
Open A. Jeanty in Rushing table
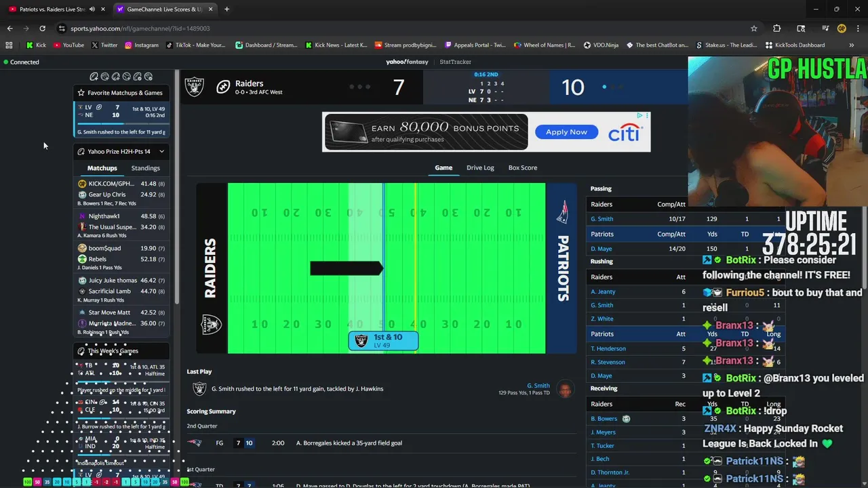click(603, 291)
